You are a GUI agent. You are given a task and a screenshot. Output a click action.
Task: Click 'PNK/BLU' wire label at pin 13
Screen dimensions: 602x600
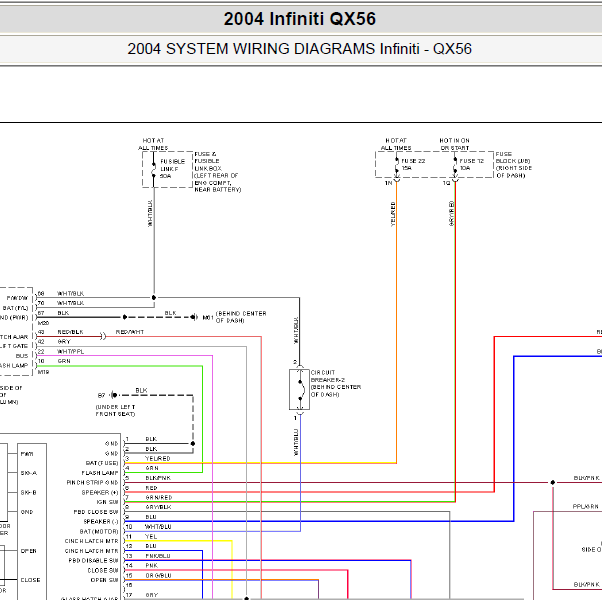pyautogui.click(x=158, y=556)
